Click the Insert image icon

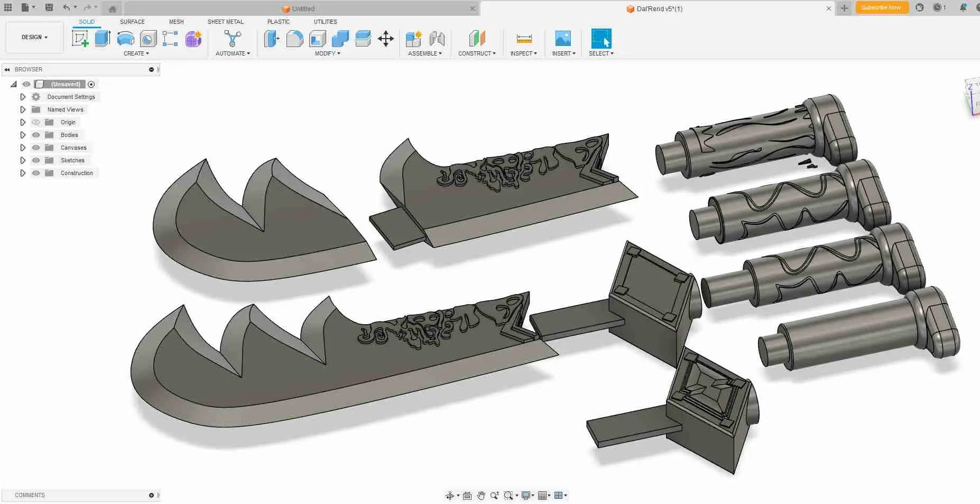pos(563,39)
